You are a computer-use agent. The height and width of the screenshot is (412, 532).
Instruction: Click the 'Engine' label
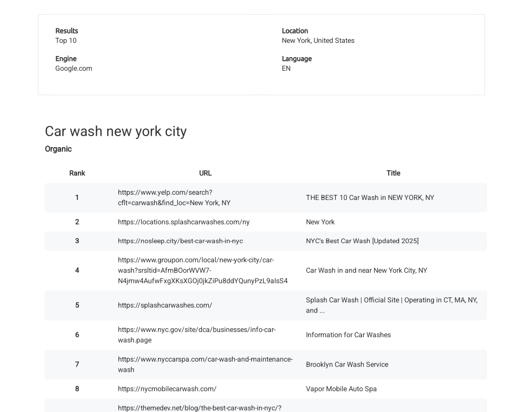[66, 59]
